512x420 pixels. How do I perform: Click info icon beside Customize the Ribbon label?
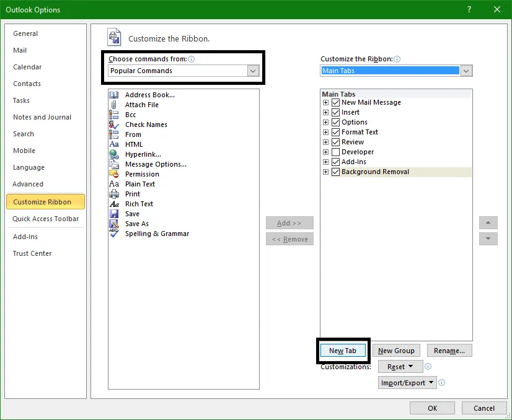(397, 59)
